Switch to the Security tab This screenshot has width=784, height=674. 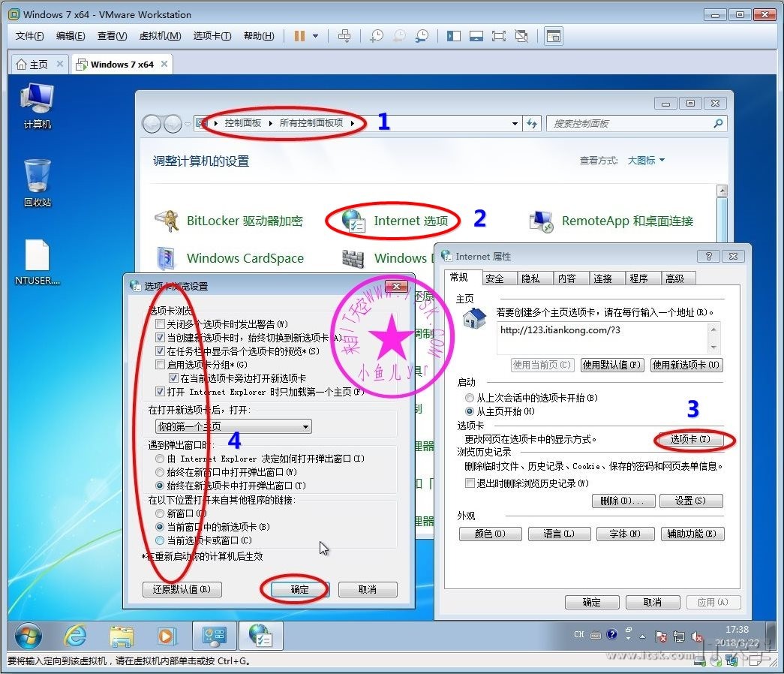tap(494, 278)
